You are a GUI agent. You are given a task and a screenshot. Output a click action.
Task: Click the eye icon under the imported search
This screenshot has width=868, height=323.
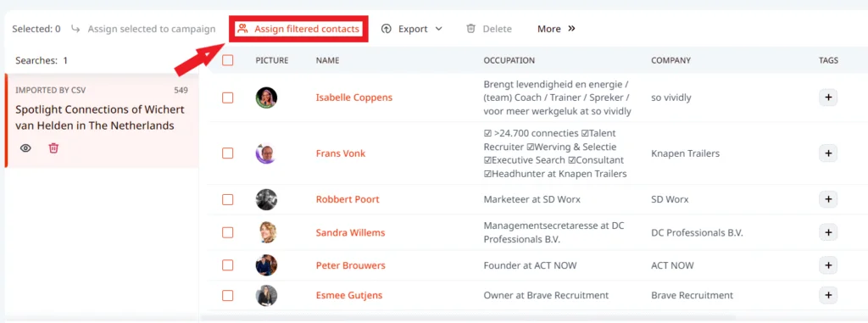pos(26,148)
